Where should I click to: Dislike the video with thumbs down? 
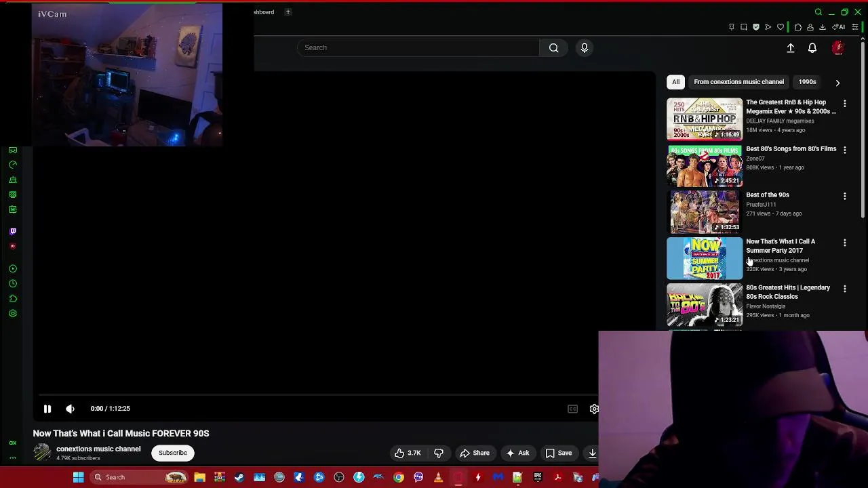[x=439, y=453]
